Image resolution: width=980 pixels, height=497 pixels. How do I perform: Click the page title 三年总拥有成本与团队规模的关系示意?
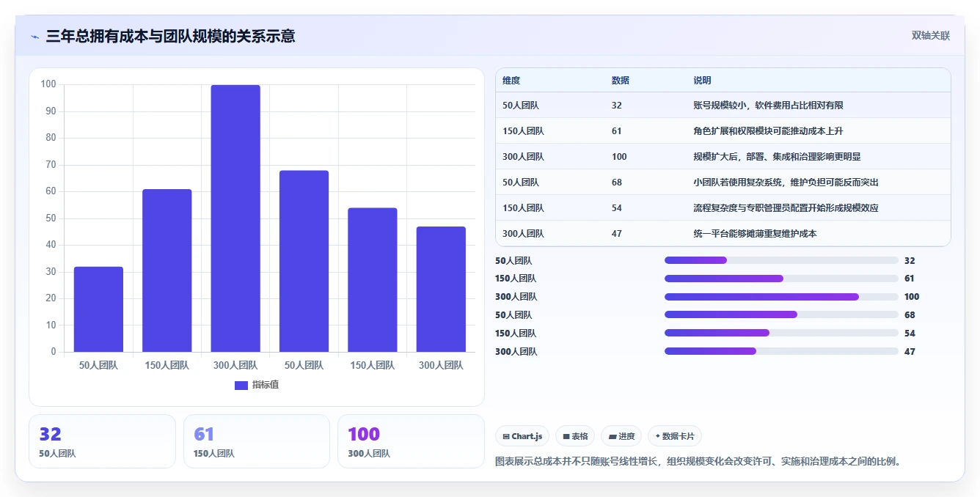170,36
